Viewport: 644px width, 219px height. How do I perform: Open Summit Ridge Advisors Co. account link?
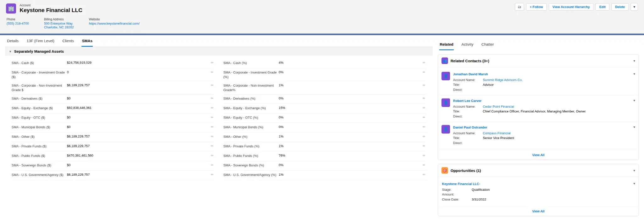[502, 80]
